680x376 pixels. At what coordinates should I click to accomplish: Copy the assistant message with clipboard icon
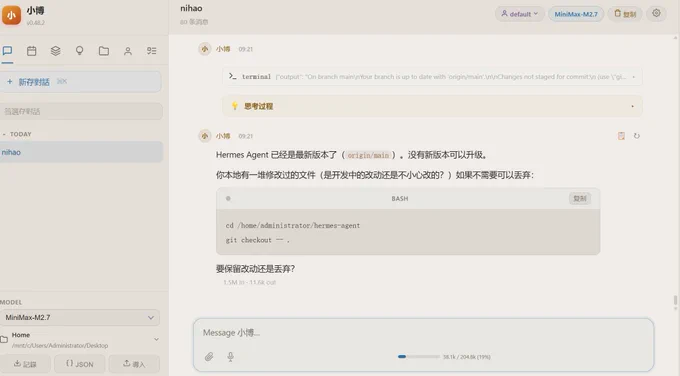[x=621, y=136]
